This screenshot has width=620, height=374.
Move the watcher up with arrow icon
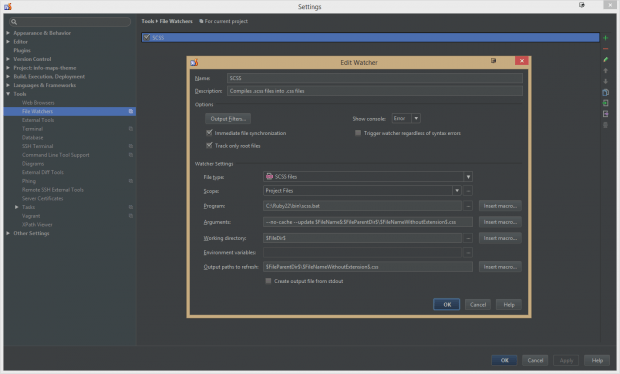(605, 70)
